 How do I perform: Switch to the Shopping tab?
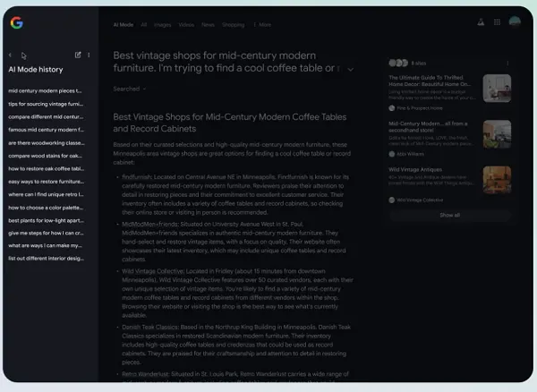tap(233, 25)
